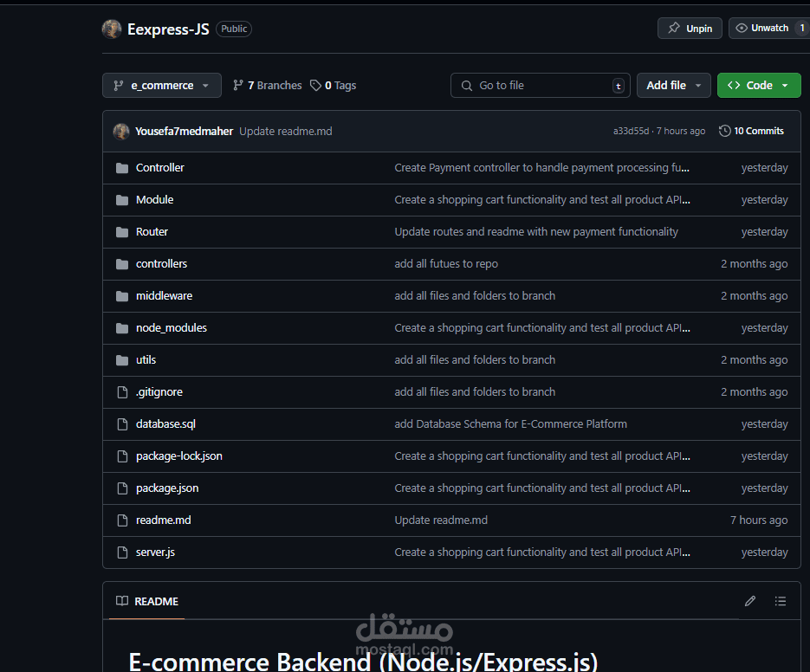810x672 pixels.
Task: Click '7 hours ago' in readme.md row
Action: tap(759, 520)
